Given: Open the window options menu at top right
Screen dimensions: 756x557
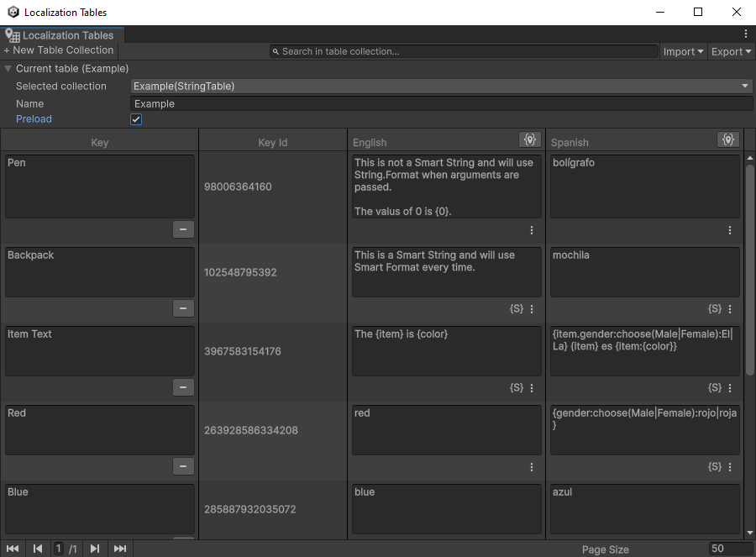Looking at the screenshot, I should point(747,33).
